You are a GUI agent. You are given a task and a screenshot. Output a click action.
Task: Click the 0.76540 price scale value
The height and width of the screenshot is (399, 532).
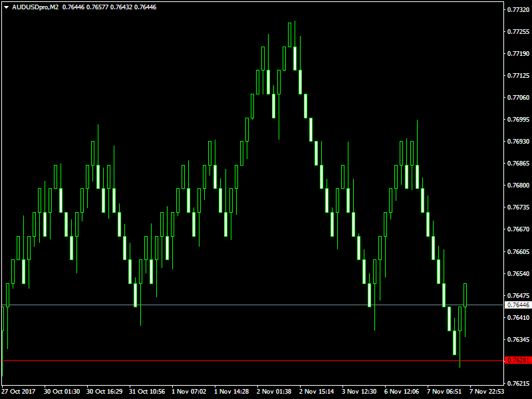(518, 274)
